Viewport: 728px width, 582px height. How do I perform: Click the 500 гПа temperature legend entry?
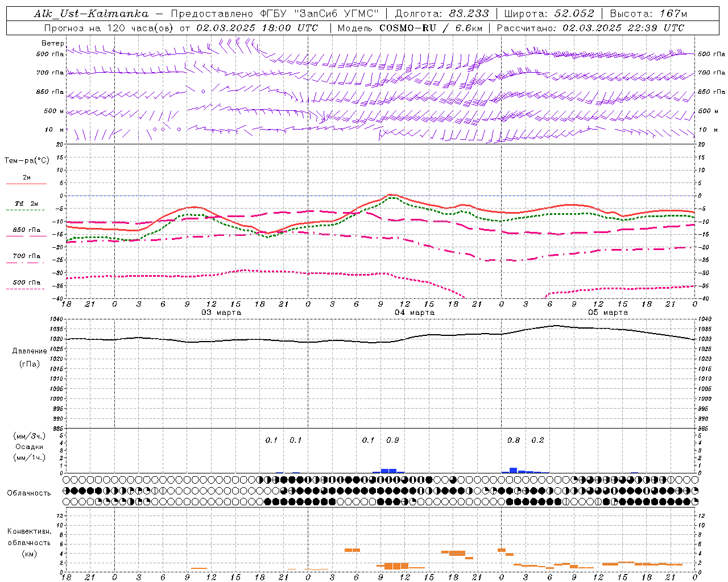tap(27, 282)
